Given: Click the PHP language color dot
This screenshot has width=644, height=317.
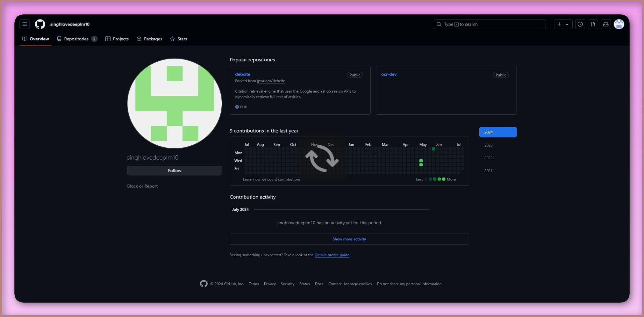Looking at the screenshot, I should coord(237,107).
